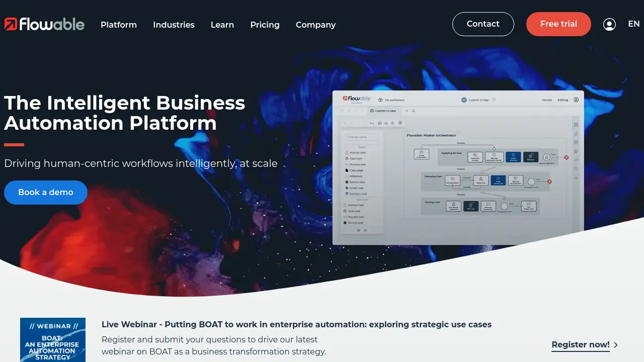This screenshot has width=644, height=362.
Task: Click the arrow beside Register now!
Action: pyautogui.click(x=616, y=345)
